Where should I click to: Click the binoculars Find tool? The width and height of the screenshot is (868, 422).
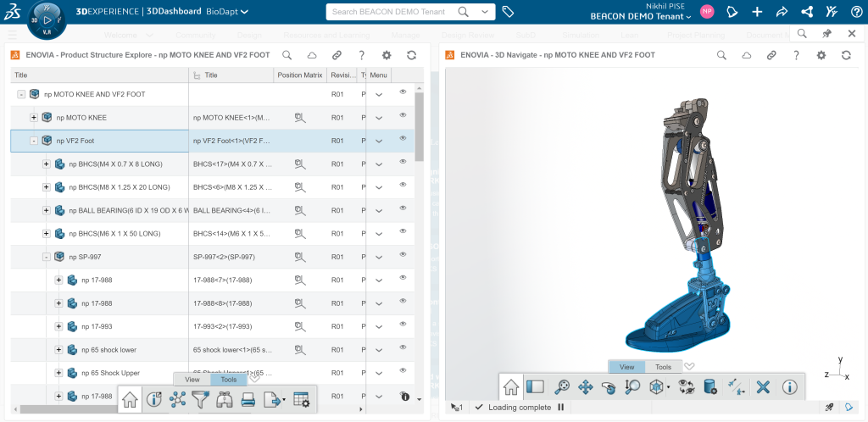(x=224, y=399)
